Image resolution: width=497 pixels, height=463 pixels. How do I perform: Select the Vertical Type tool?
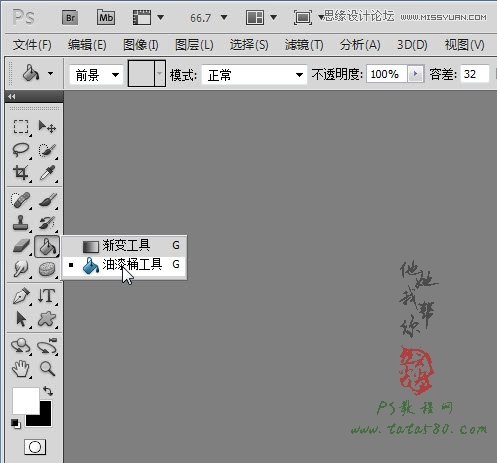[x=47, y=296]
